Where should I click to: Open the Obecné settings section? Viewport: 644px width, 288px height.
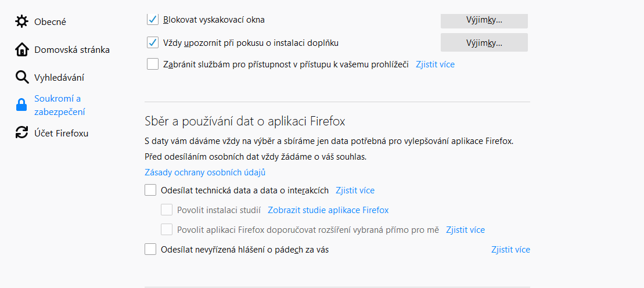coord(50,21)
